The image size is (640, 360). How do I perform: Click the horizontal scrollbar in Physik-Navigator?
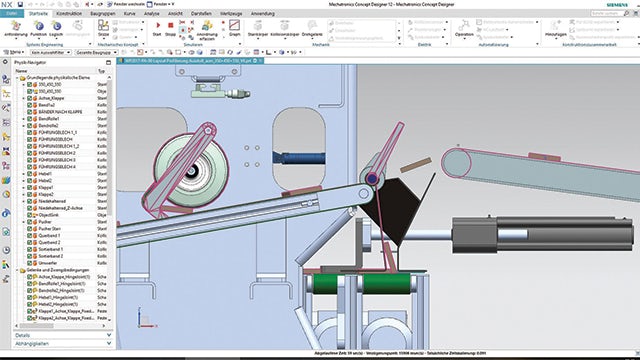(x=61, y=326)
